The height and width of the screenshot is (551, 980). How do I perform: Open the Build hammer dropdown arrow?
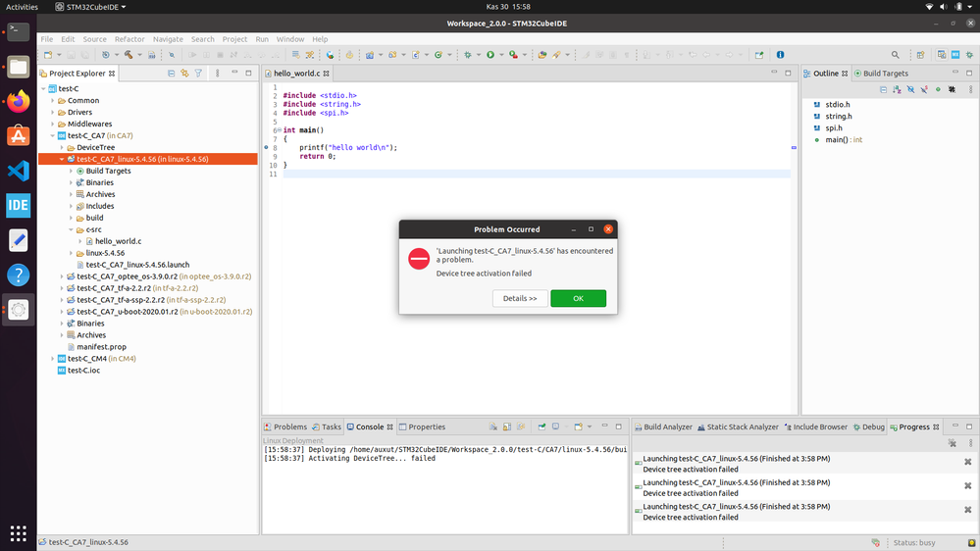click(x=139, y=55)
